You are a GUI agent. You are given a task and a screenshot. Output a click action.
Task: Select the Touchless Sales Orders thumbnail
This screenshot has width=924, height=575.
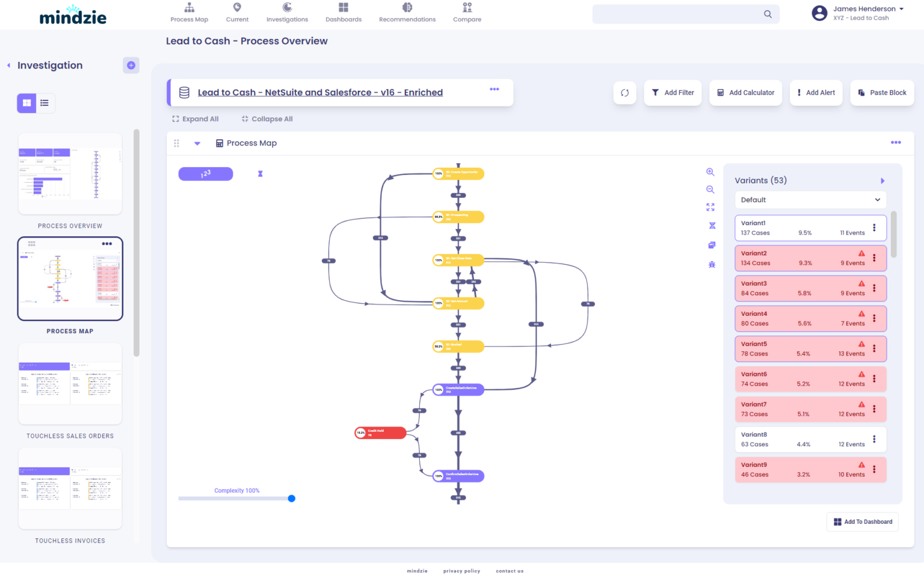click(x=70, y=384)
